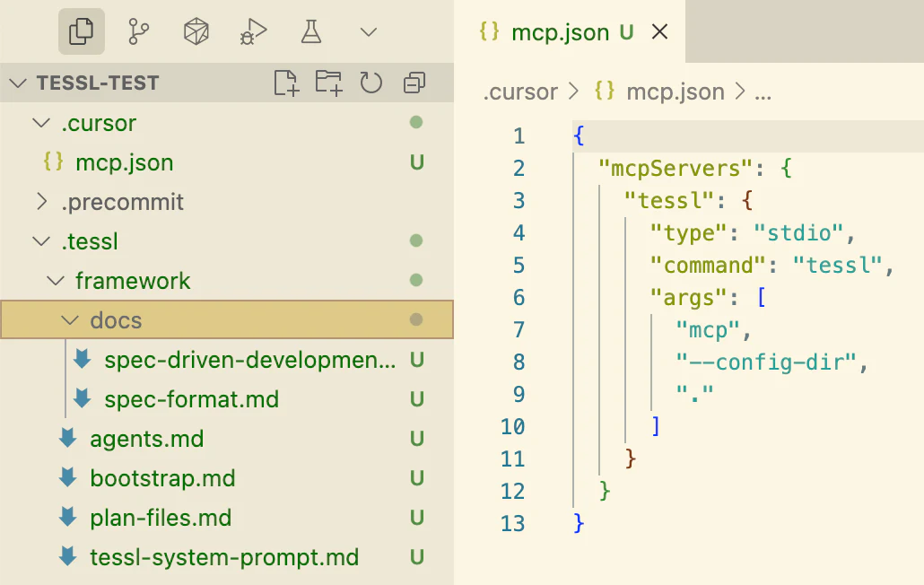The width and height of the screenshot is (924, 585).
Task: Collapse the .tessl folder
Action: coord(40,241)
